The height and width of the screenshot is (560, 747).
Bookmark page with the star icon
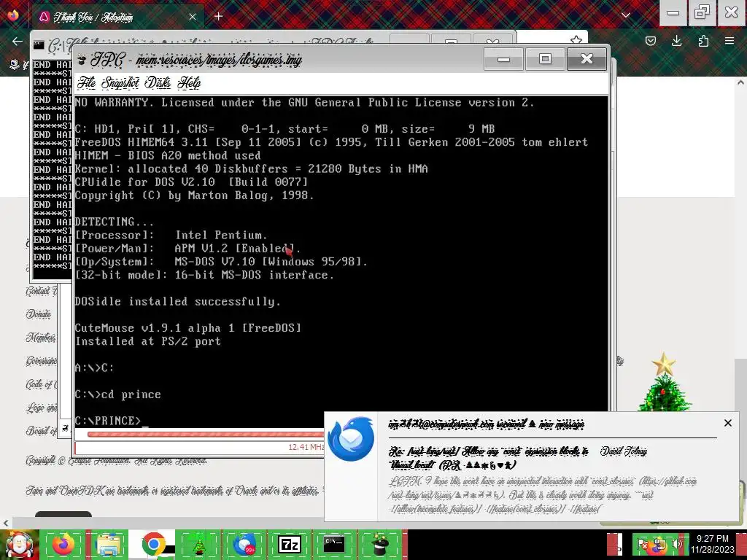[x=576, y=40]
